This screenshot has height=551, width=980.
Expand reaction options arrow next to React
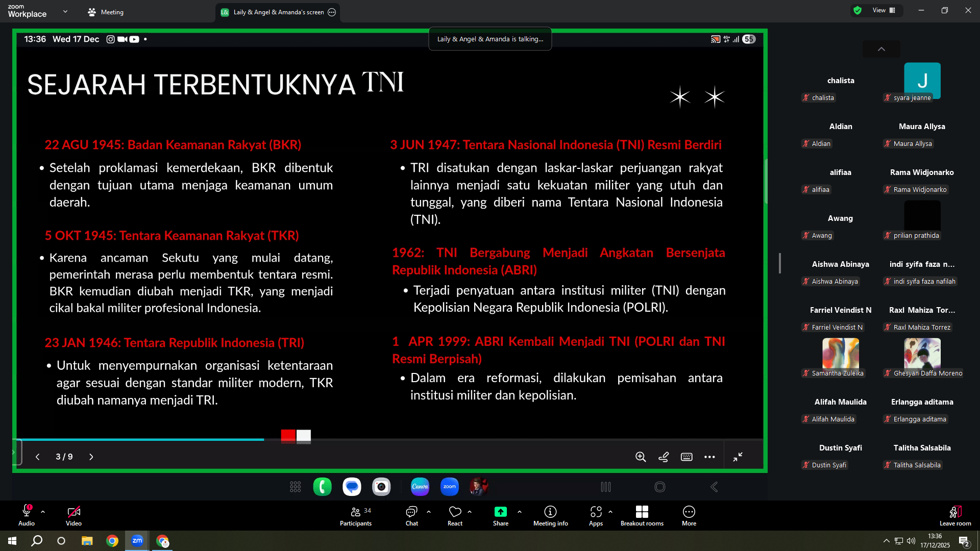[x=470, y=512]
